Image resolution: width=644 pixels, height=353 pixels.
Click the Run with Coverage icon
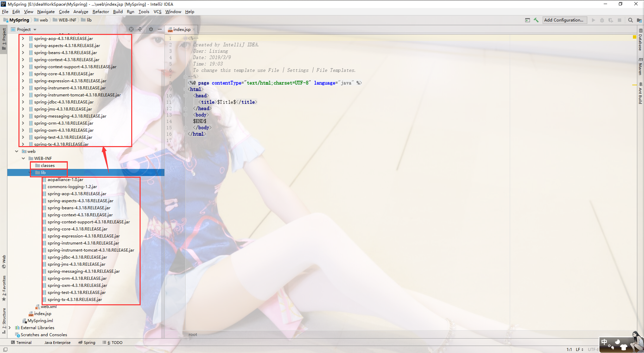click(611, 20)
